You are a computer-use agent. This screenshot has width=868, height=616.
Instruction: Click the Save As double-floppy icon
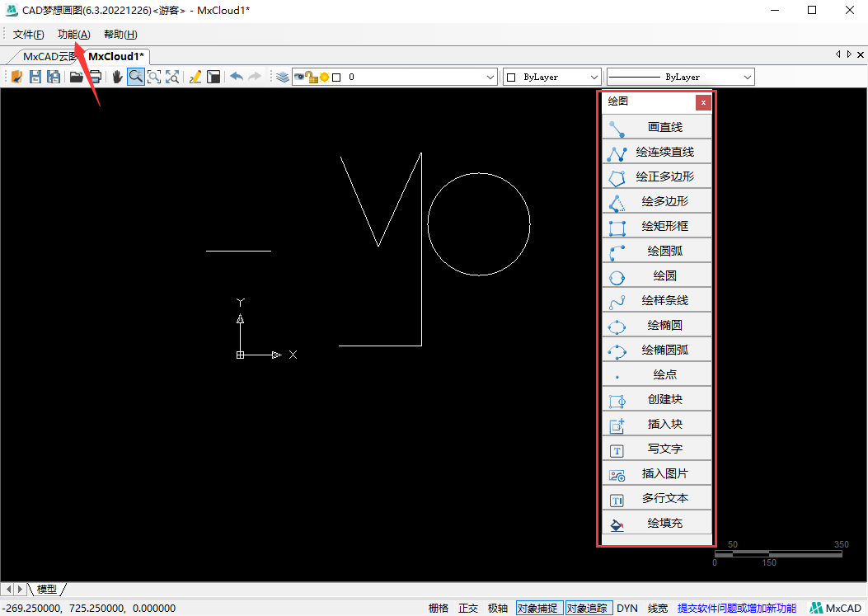tap(53, 77)
